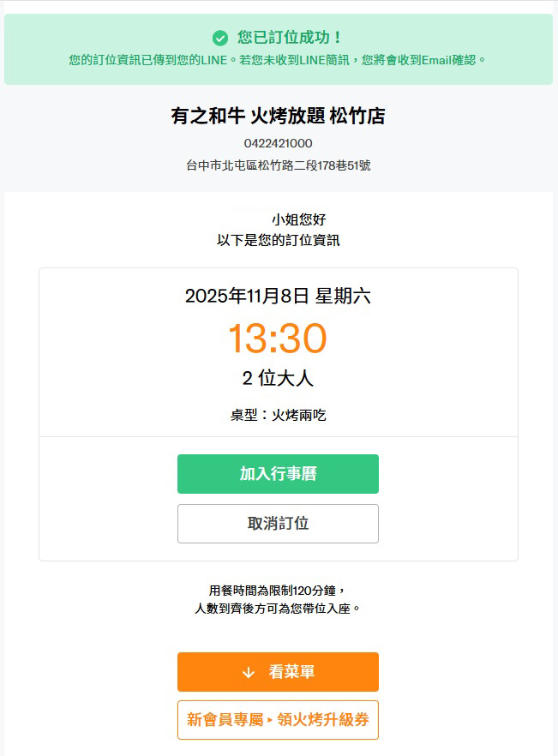
Task: Click the green checkmark success icon
Action: coord(221,37)
